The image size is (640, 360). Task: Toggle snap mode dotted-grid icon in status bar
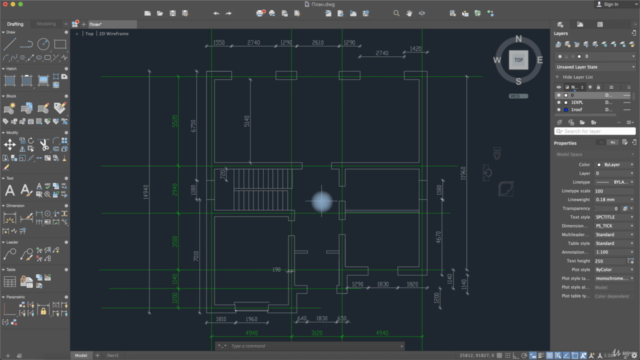click(x=508, y=356)
